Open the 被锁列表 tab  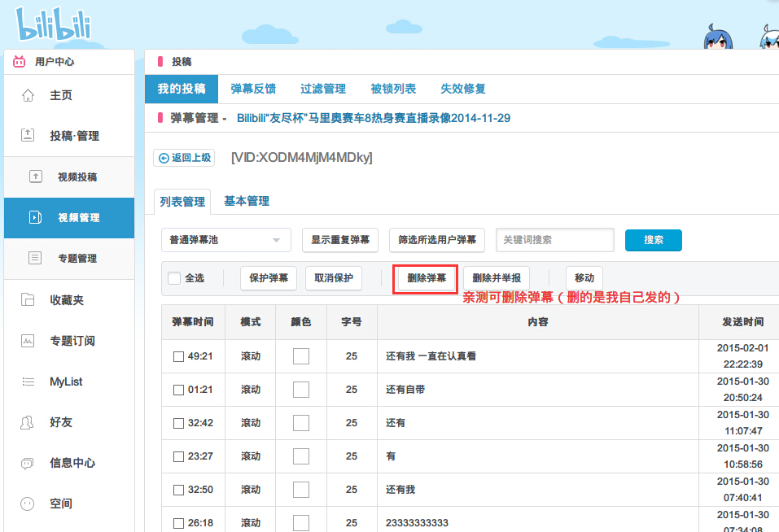pyautogui.click(x=393, y=89)
